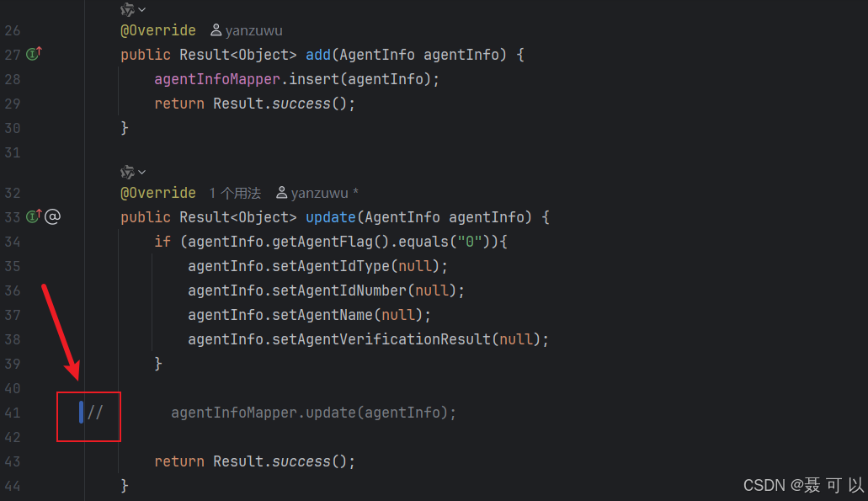The width and height of the screenshot is (868, 501).
Task: Click Result<Object> return type on line 33
Action: tap(238, 217)
